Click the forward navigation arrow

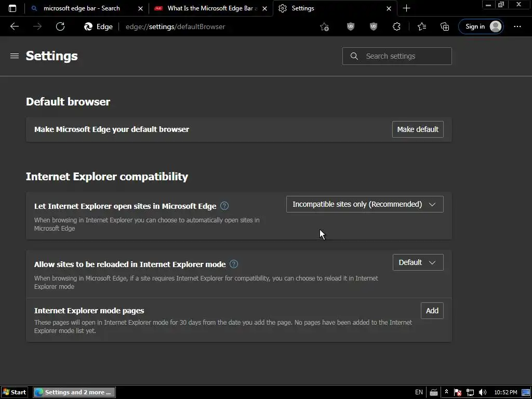(x=37, y=26)
